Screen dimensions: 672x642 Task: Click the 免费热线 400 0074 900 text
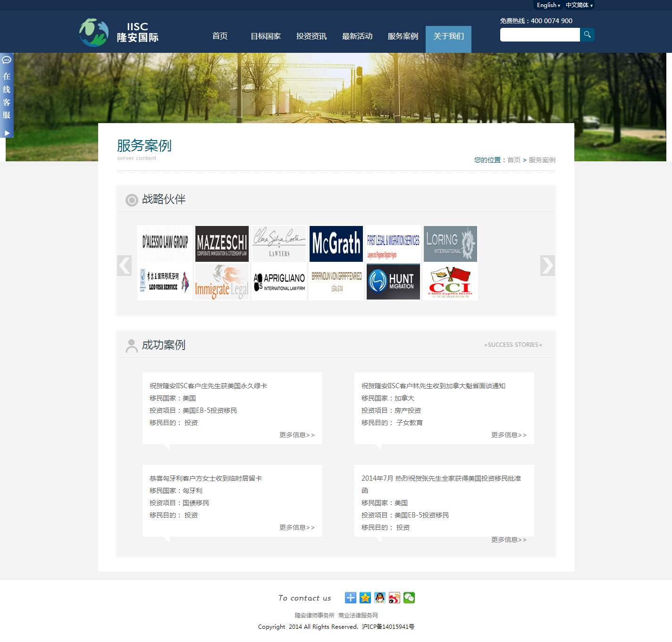536,21
